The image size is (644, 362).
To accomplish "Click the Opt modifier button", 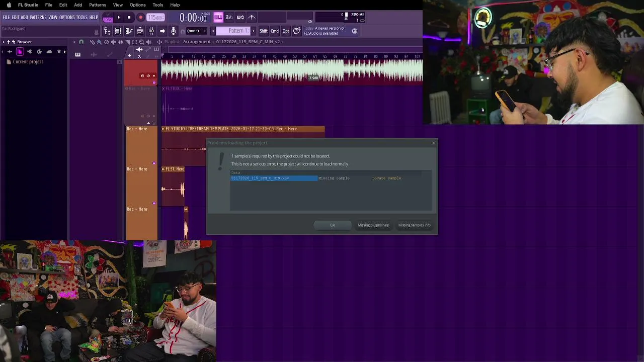I will pos(286,31).
